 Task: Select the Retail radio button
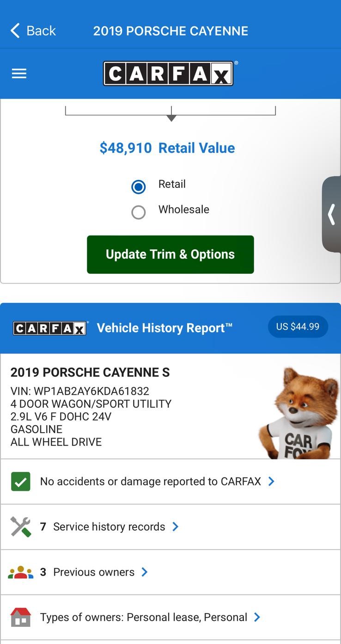[139, 186]
